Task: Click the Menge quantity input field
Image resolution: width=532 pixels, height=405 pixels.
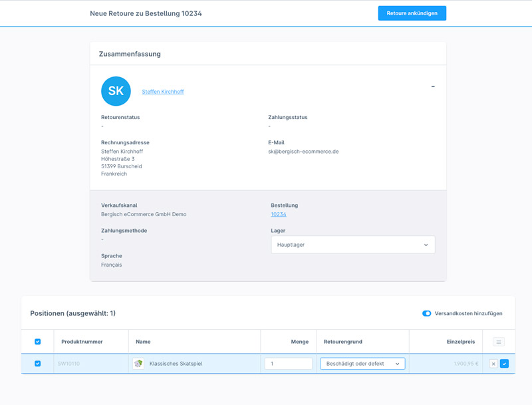Action: (288, 364)
